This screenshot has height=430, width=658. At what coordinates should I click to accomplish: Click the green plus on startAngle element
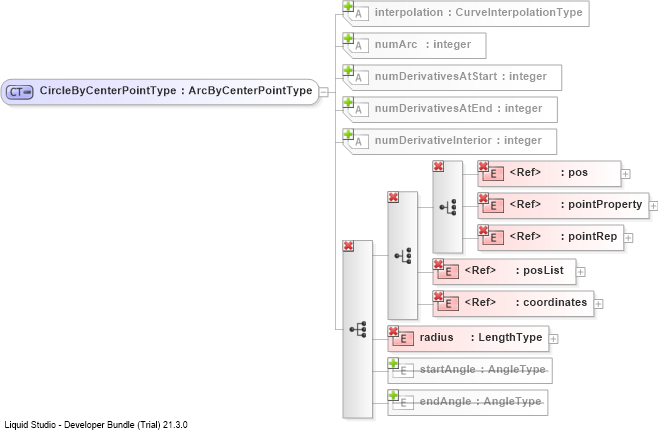point(393,363)
